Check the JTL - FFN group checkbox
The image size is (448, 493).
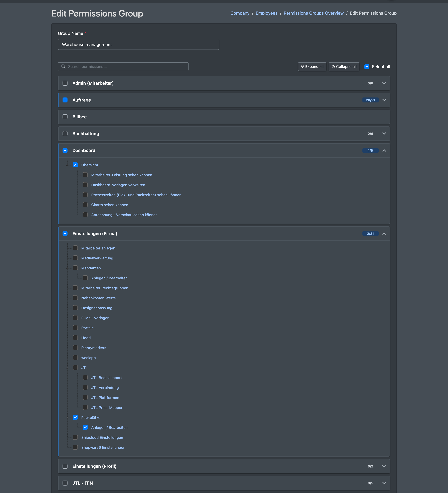(65, 483)
